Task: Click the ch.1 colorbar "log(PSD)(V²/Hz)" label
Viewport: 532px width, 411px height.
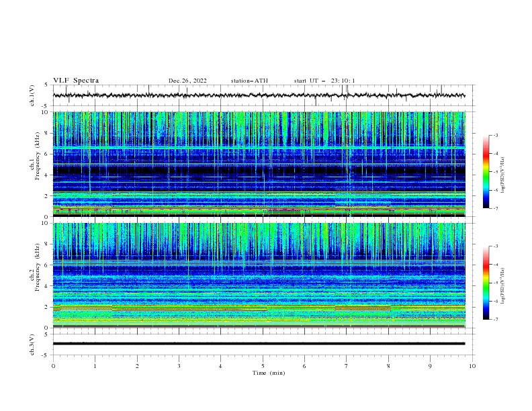Action: (x=502, y=175)
